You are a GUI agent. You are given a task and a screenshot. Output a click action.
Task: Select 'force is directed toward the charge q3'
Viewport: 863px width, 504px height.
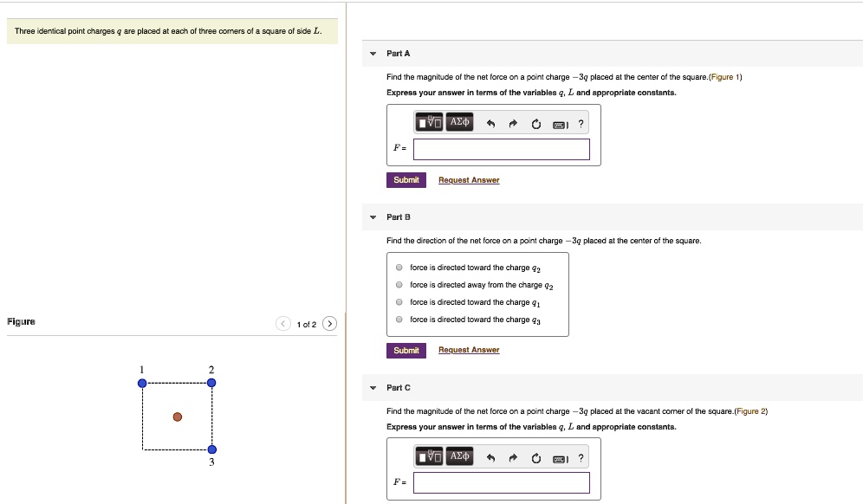tap(399, 320)
